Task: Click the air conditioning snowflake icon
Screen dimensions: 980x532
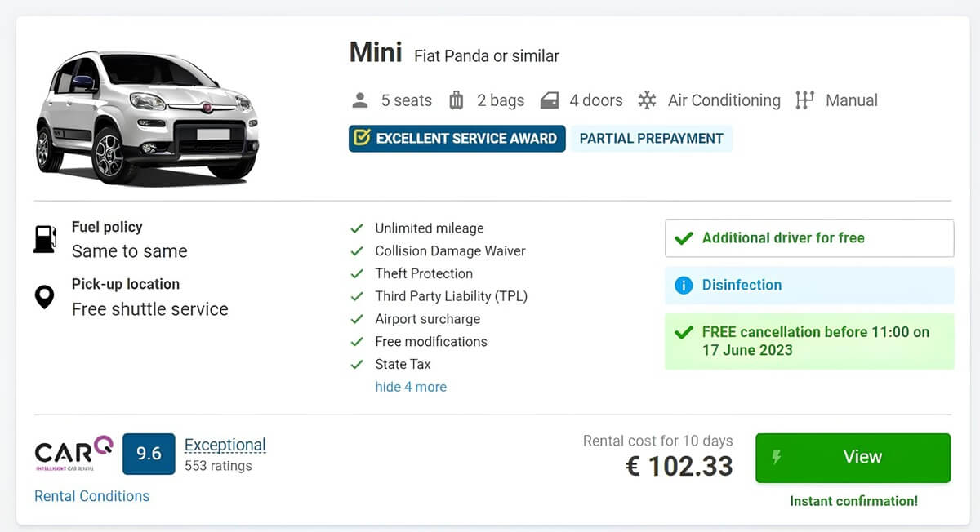Action: [647, 100]
